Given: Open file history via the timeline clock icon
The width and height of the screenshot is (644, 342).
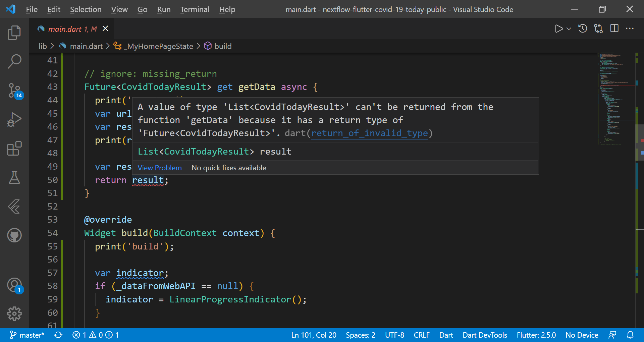Looking at the screenshot, I should [583, 28].
